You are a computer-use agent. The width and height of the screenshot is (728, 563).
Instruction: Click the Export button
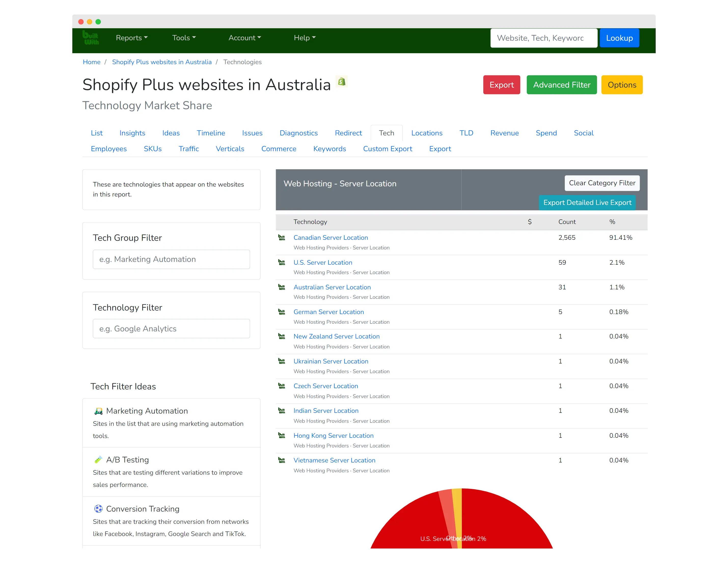click(x=501, y=85)
